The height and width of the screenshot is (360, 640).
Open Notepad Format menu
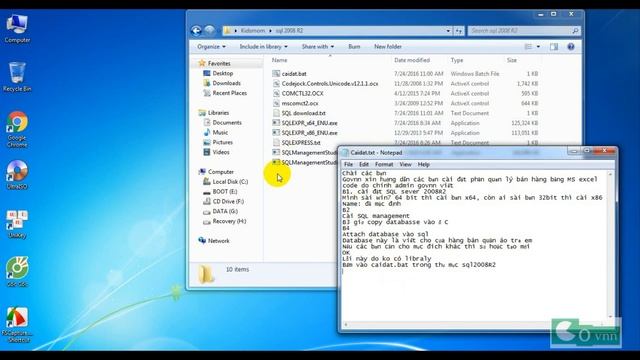point(384,164)
